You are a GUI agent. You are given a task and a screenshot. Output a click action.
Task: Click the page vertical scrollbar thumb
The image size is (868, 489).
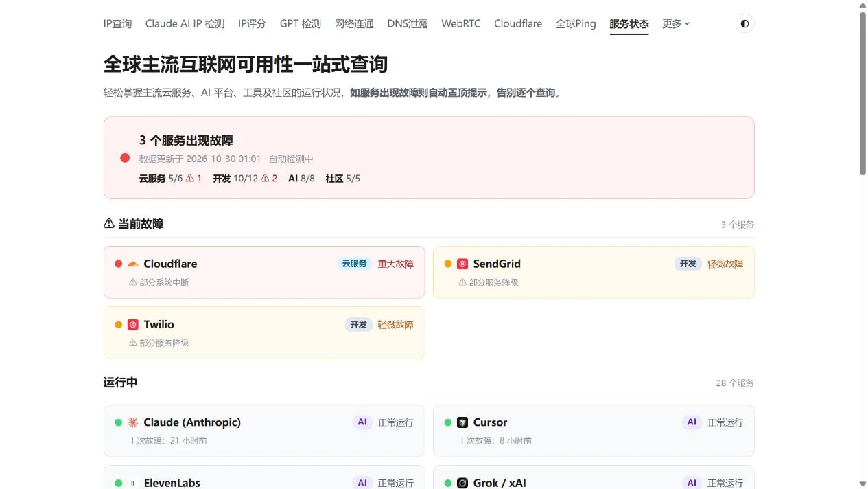pos(863,93)
